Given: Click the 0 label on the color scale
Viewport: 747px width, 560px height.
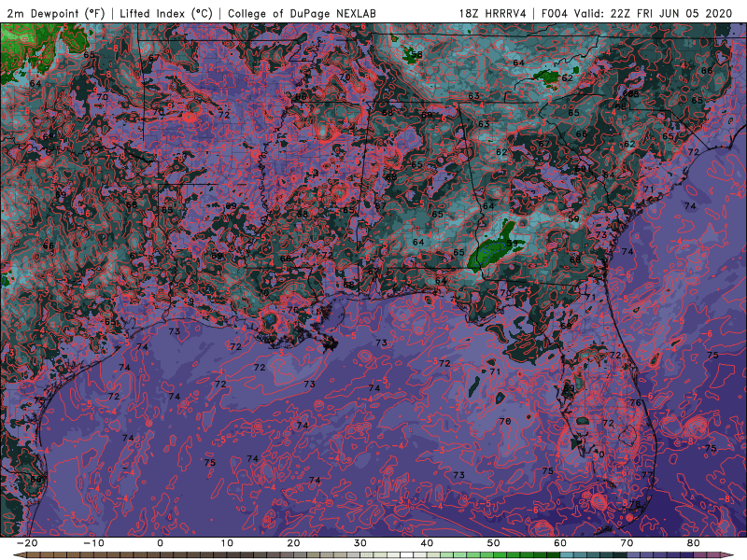Looking at the screenshot, I should click(x=160, y=543).
